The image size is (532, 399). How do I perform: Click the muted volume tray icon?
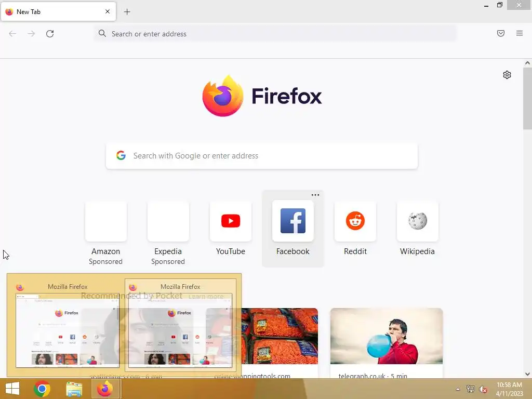483,389
